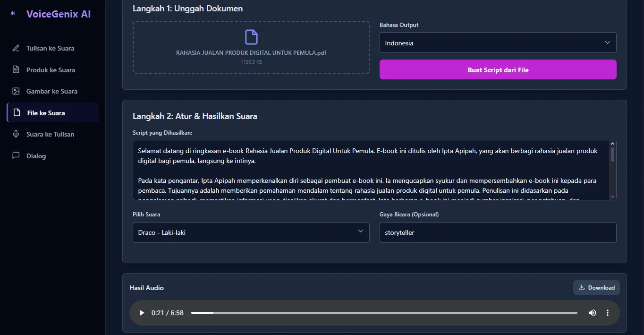The image size is (644, 335).
Task: Mute the audio with speaker icon
Action: click(592, 313)
